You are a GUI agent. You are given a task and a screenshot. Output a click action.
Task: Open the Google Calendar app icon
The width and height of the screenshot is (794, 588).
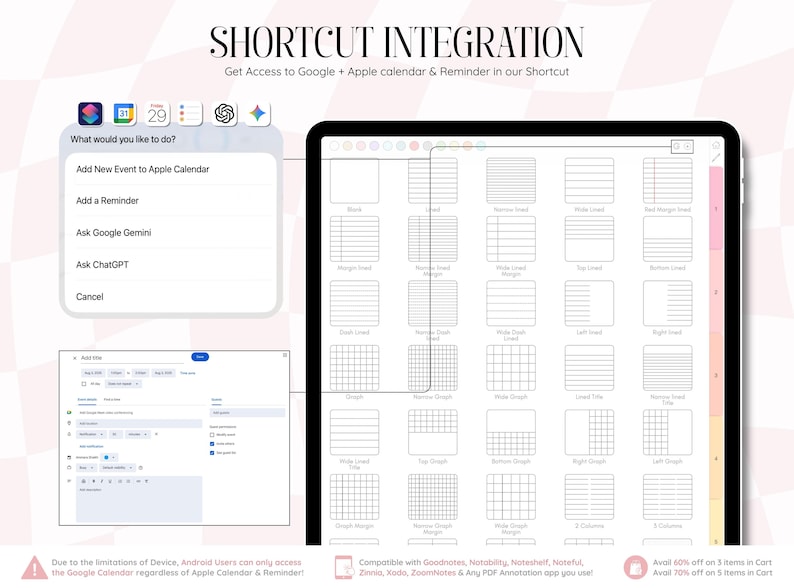pyautogui.click(x=124, y=113)
